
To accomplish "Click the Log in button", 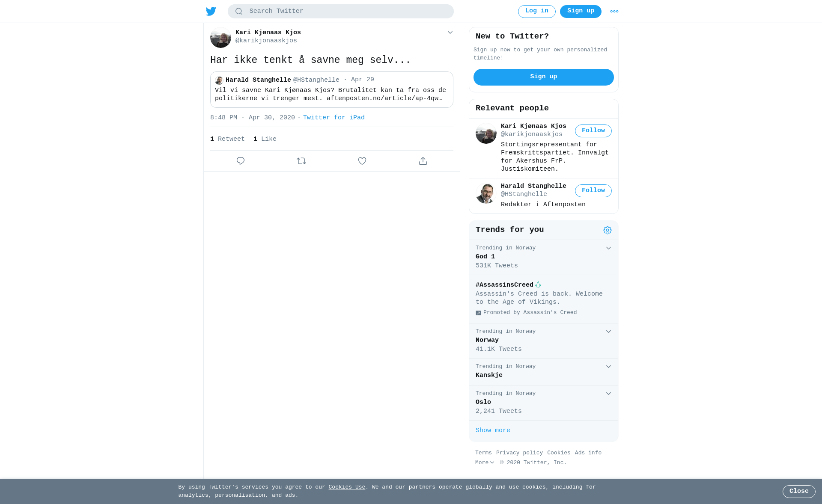I will tap(537, 12).
